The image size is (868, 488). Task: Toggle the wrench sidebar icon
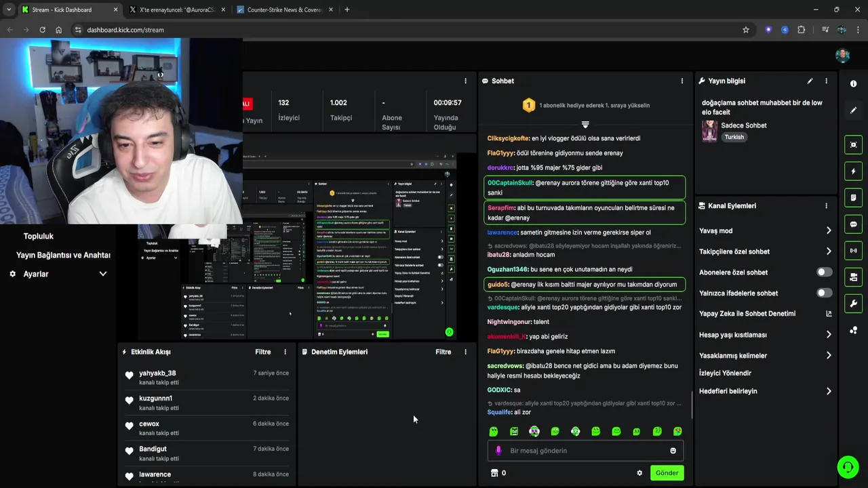(x=853, y=304)
